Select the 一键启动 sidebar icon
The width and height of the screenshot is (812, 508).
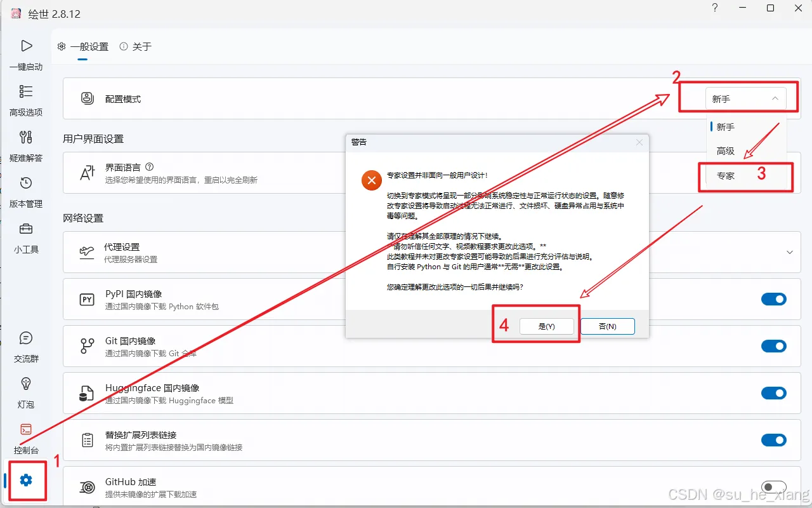pyautogui.click(x=26, y=54)
